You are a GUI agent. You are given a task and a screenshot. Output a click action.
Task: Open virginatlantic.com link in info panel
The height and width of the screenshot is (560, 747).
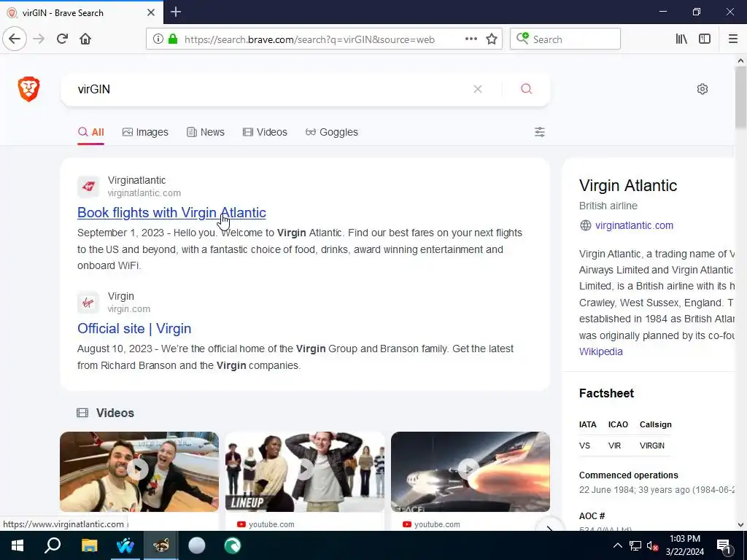[634, 225]
